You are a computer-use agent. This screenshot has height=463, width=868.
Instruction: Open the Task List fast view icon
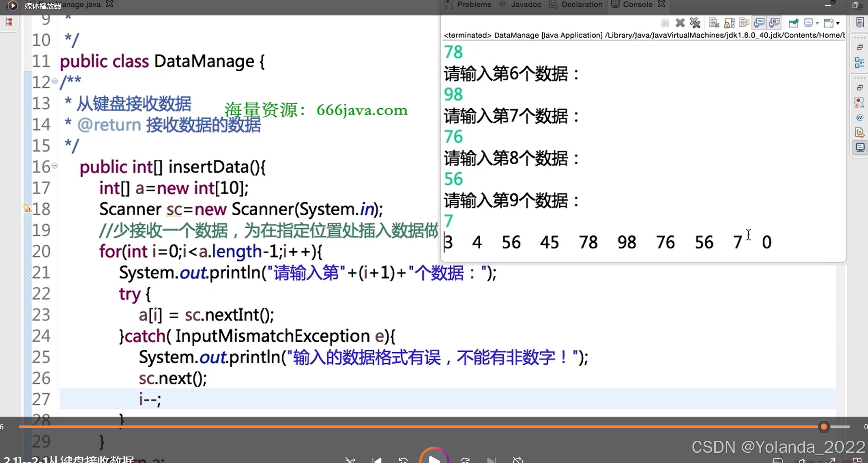(x=860, y=22)
